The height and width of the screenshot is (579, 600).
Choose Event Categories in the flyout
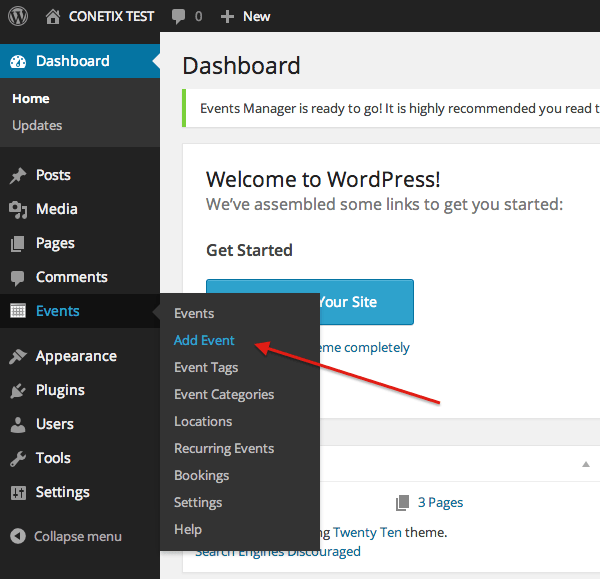[x=224, y=395]
